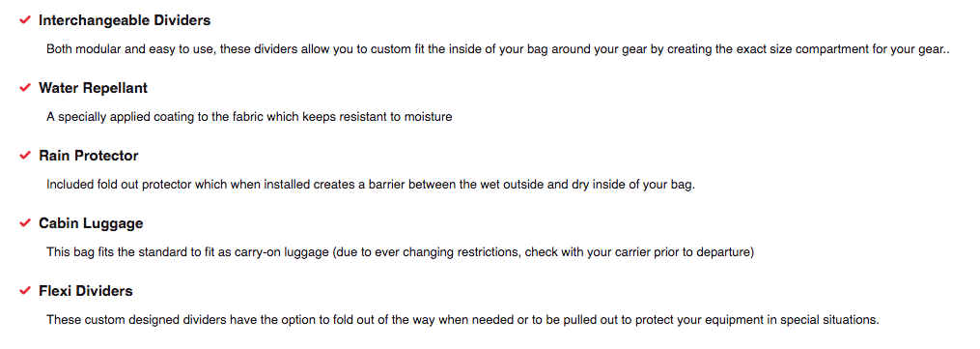
Task: Click the red checkmark beside Cabin Luggage
Action: tap(25, 222)
